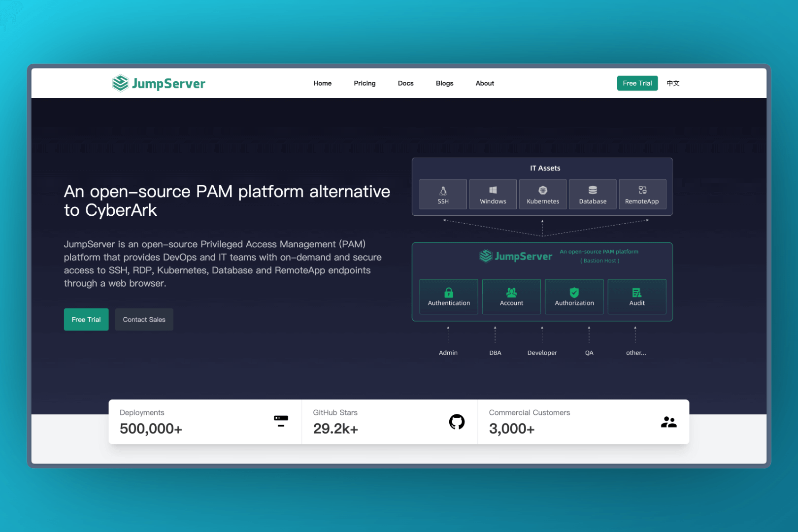Viewport: 798px width, 532px height.
Task: Open the Blogs navigation link
Action: pos(444,83)
